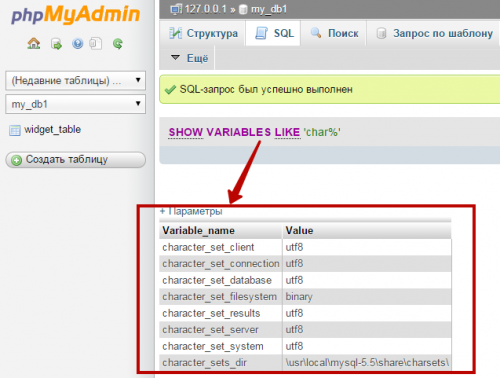Click the SQL-запрос был успешно выполнен message

click(x=266, y=89)
